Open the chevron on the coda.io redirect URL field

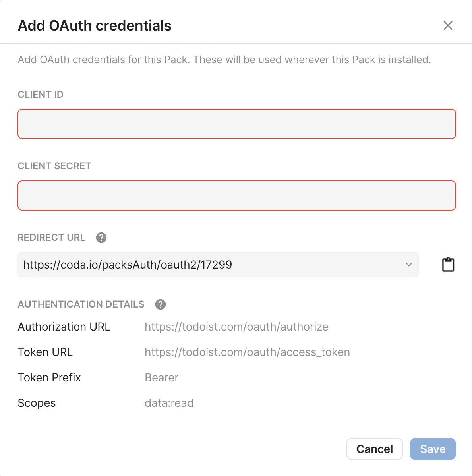coord(408,265)
